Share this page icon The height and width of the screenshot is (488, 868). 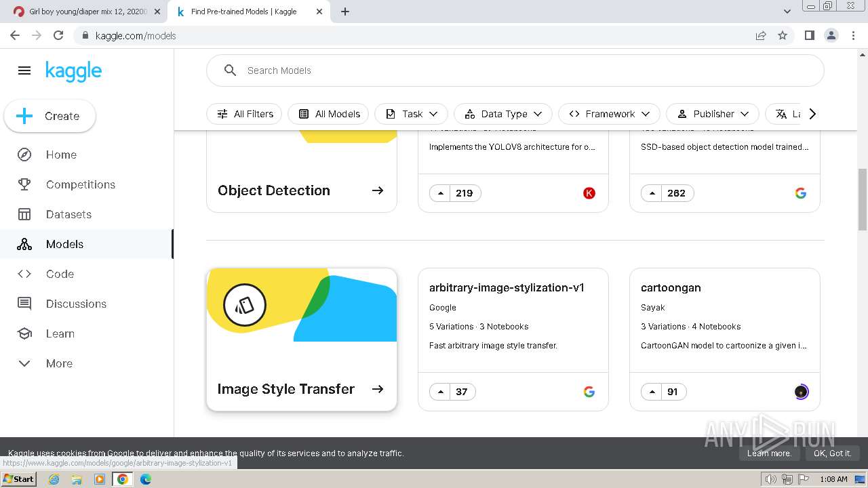click(761, 35)
